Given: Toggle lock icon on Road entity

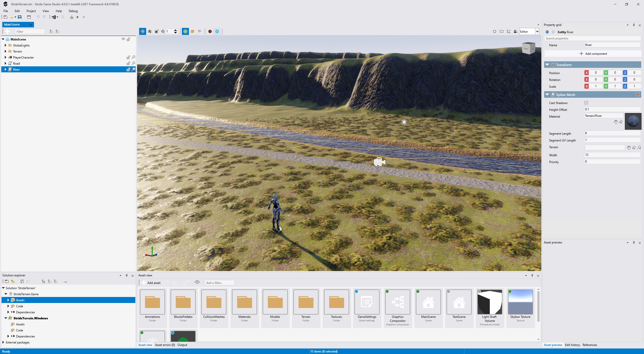Looking at the screenshot, I should click(128, 63).
